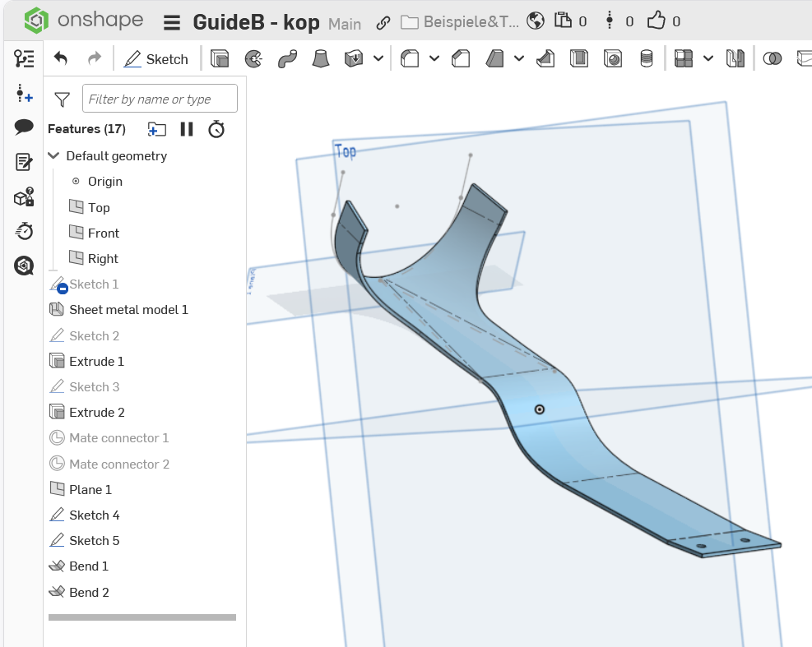Select the Chamfer tool
812x647 pixels.
point(461,58)
